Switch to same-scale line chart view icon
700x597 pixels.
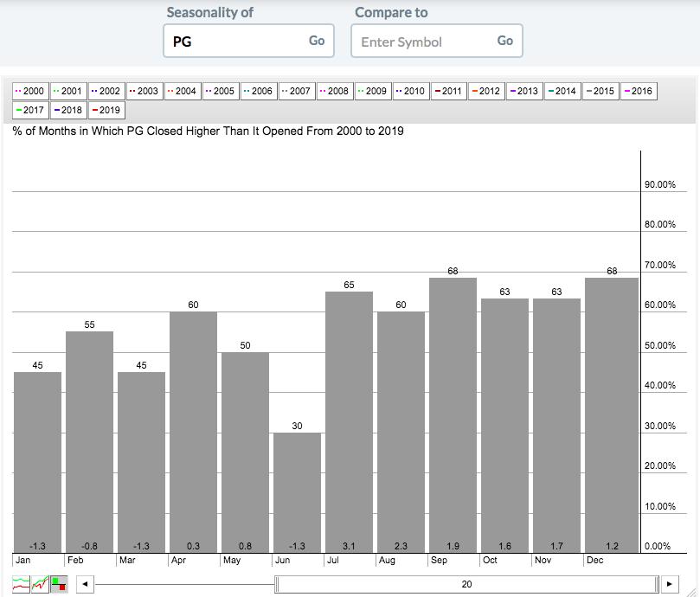40,584
